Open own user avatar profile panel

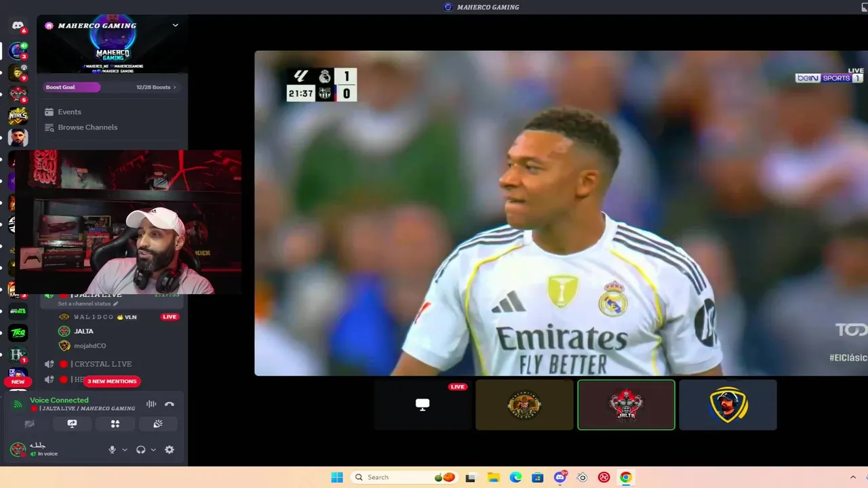tap(18, 449)
